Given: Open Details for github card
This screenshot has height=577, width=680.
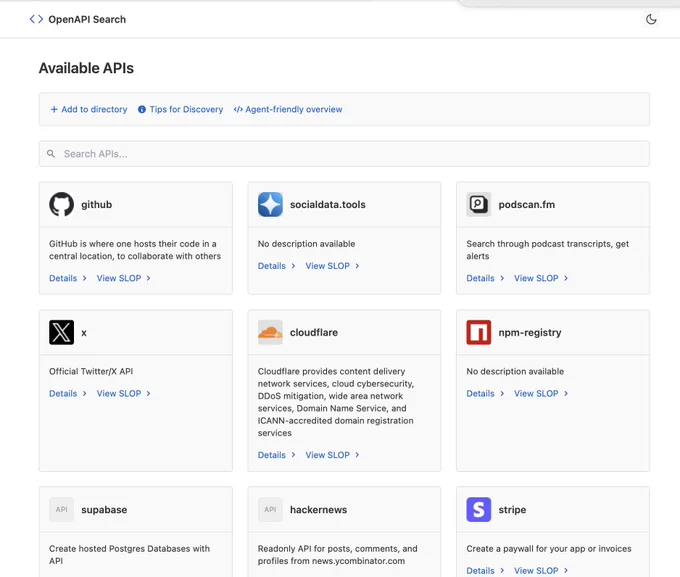Looking at the screenshot, I should pos(68,278).
